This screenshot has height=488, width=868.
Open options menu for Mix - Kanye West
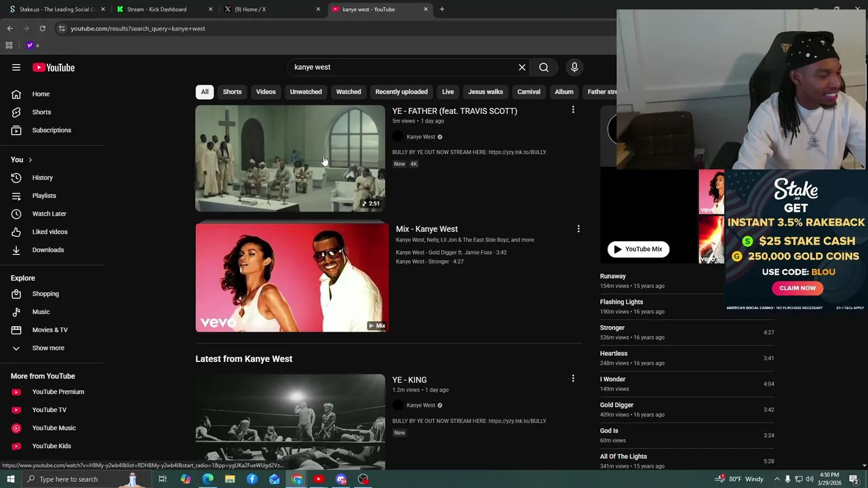pyautogui.click(x=578, y=229)
